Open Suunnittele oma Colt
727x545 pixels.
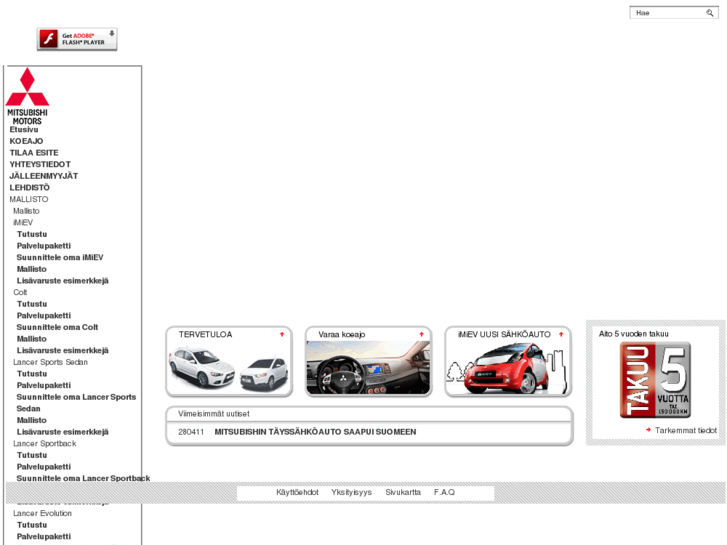coord(57,327)
